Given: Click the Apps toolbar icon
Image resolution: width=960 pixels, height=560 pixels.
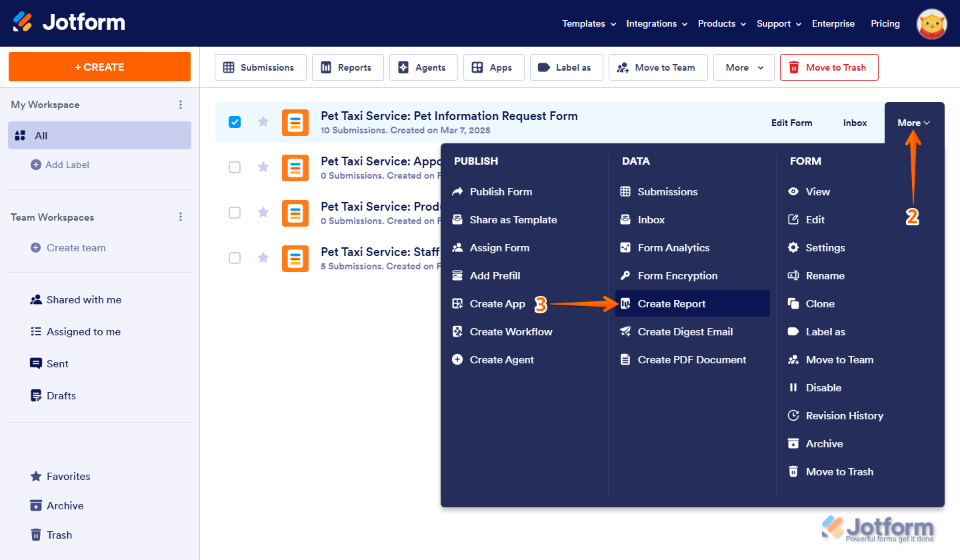Looking at the screenshot, I should pos(493,67).
